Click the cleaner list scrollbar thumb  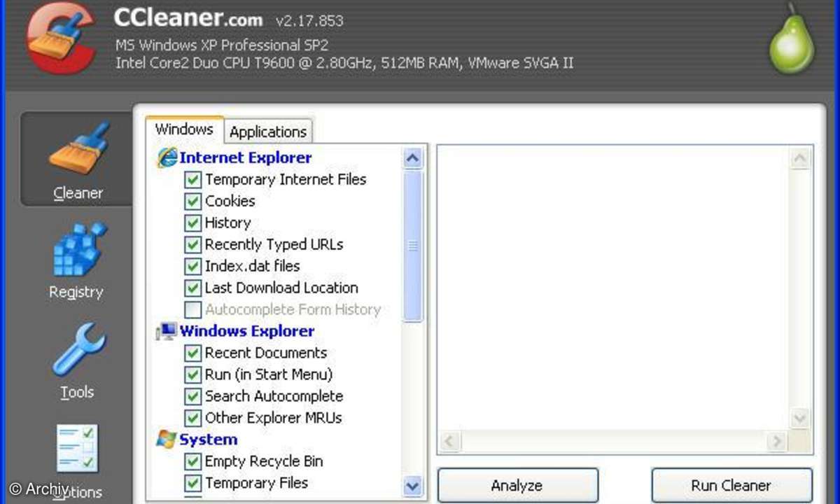(x=413, y=246)
